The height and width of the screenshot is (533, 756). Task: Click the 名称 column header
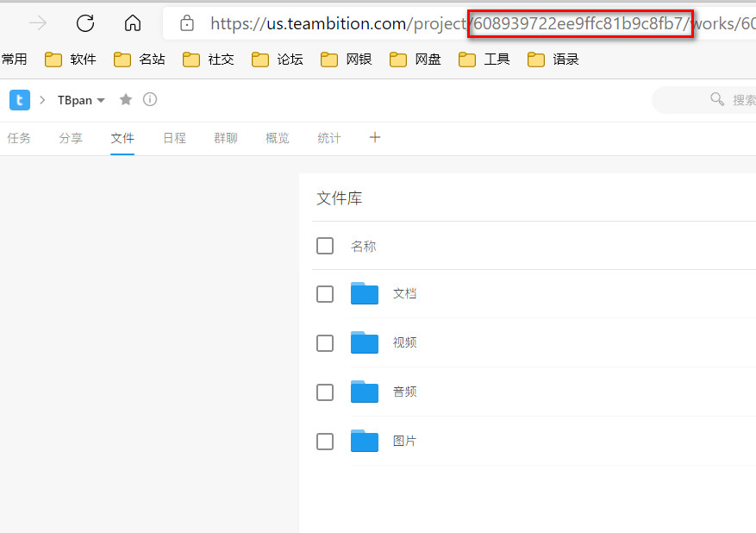point(364,247)
